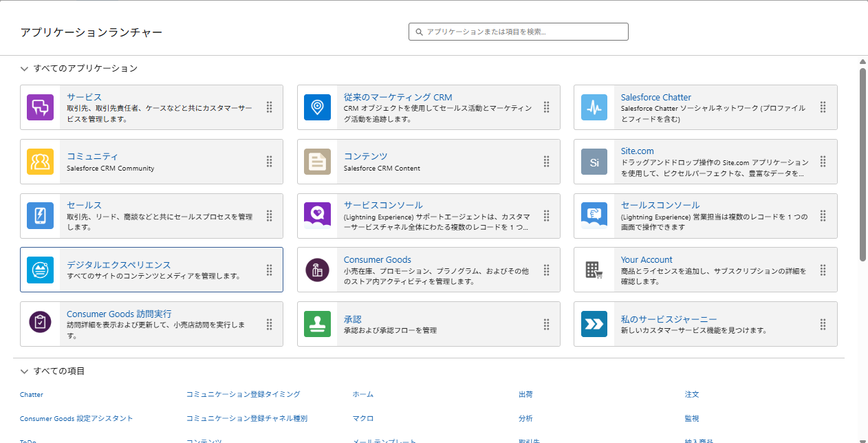
Task: Open the 従来のマーケティング CRM icon
Action: 317,107
